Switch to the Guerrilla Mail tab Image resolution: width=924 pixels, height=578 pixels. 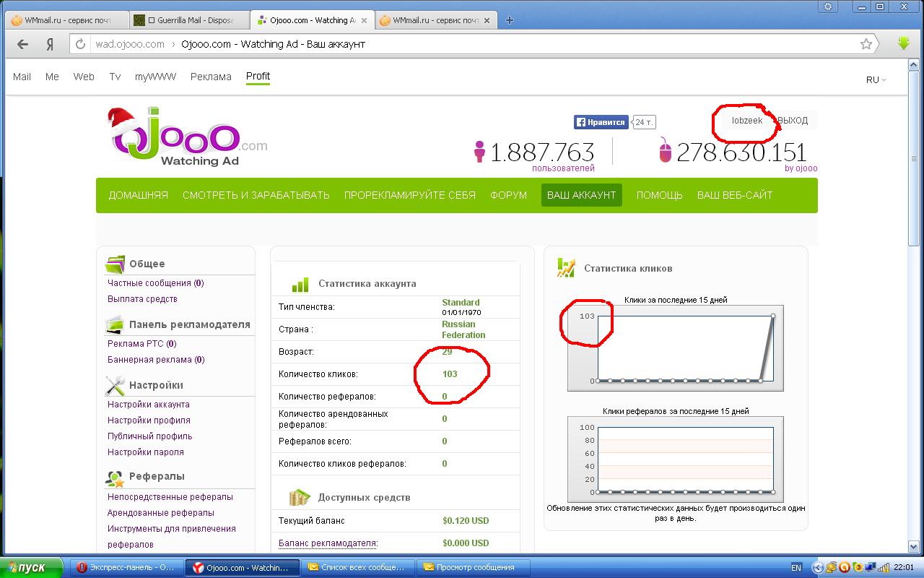[x=190, y=20]
